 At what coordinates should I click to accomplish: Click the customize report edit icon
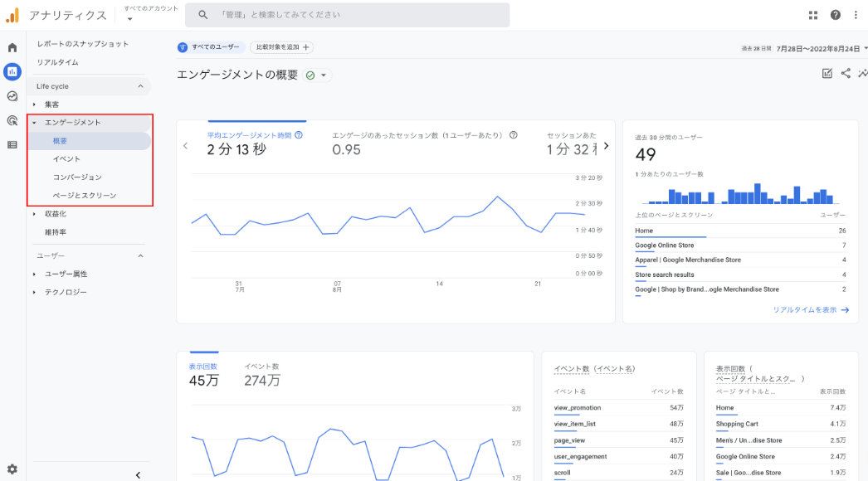pyautogui.click(x=827, y=74)
